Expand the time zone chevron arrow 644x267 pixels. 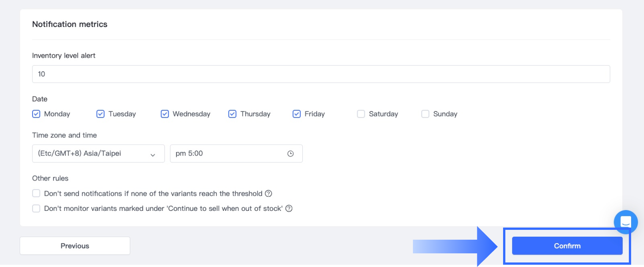pos(153,155)
